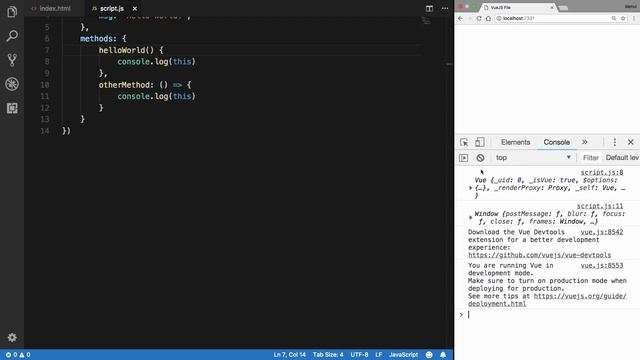The height and width of the screenshot is (360, 640).
Task: Close the script.js tab
Action: tap(135, 8)
